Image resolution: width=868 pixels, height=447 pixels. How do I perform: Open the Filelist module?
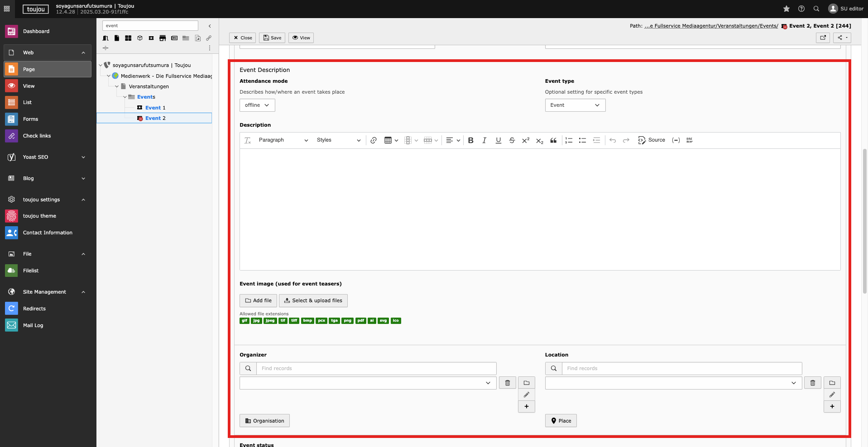tap(31, 271)
